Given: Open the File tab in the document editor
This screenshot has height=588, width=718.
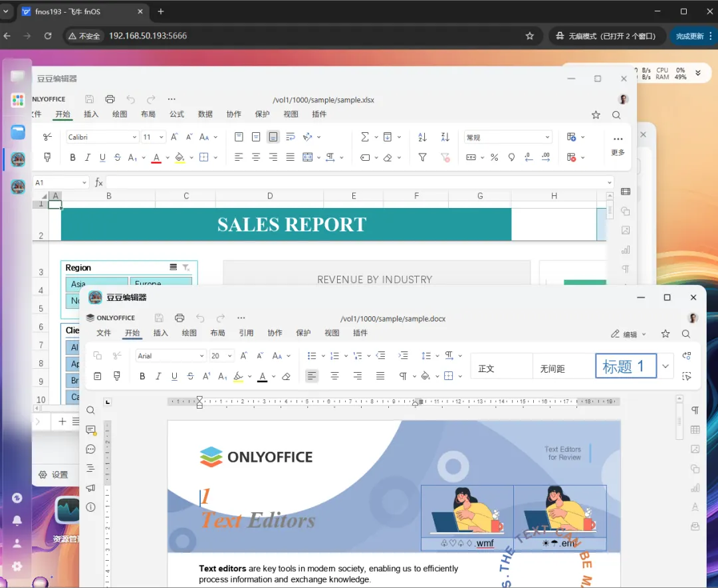Looking at the screenshot, I should click(x=104, y=333).
